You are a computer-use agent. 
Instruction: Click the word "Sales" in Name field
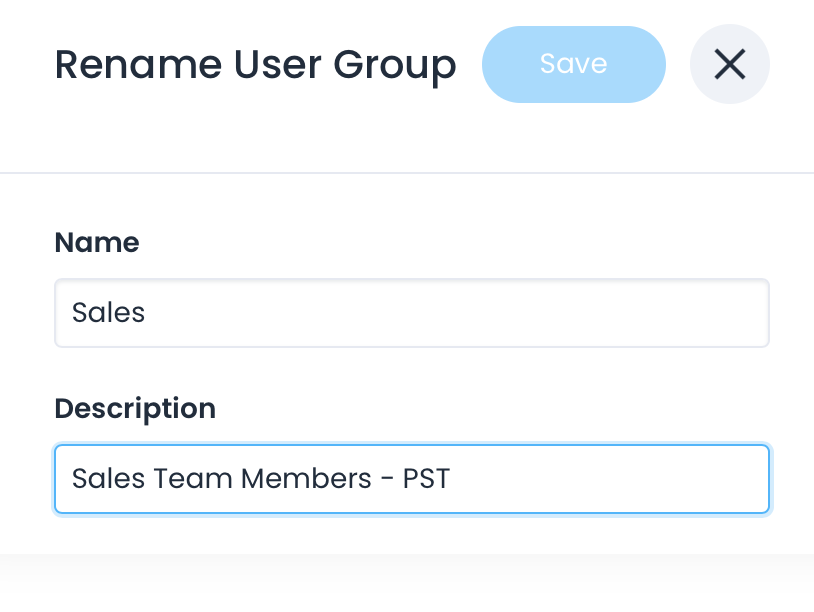click(108, 313)
